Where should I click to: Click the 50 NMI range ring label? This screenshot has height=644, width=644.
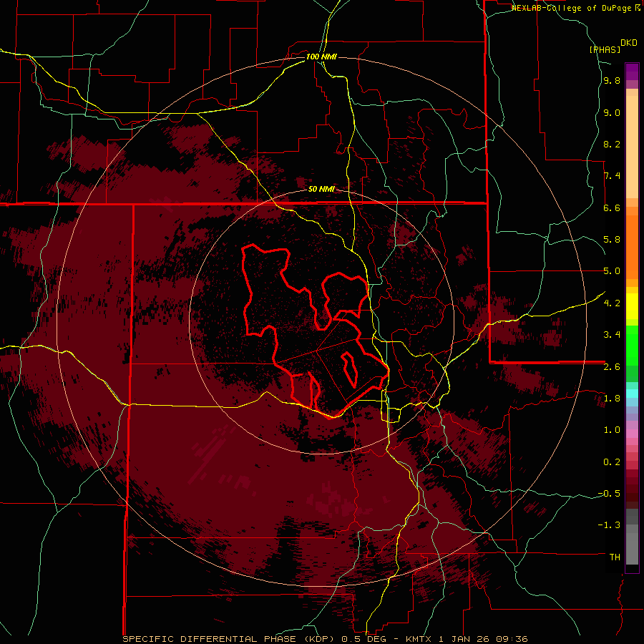click(x=321, y=189)
